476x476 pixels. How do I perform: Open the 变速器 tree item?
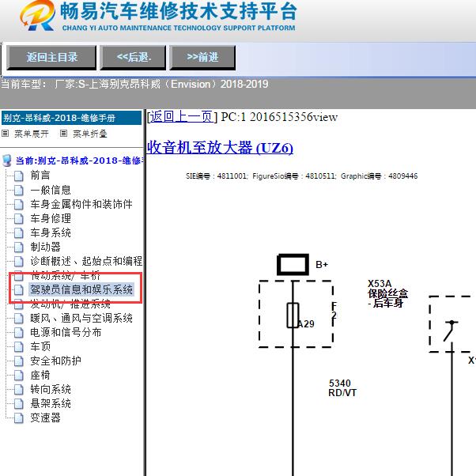point(45,418)
